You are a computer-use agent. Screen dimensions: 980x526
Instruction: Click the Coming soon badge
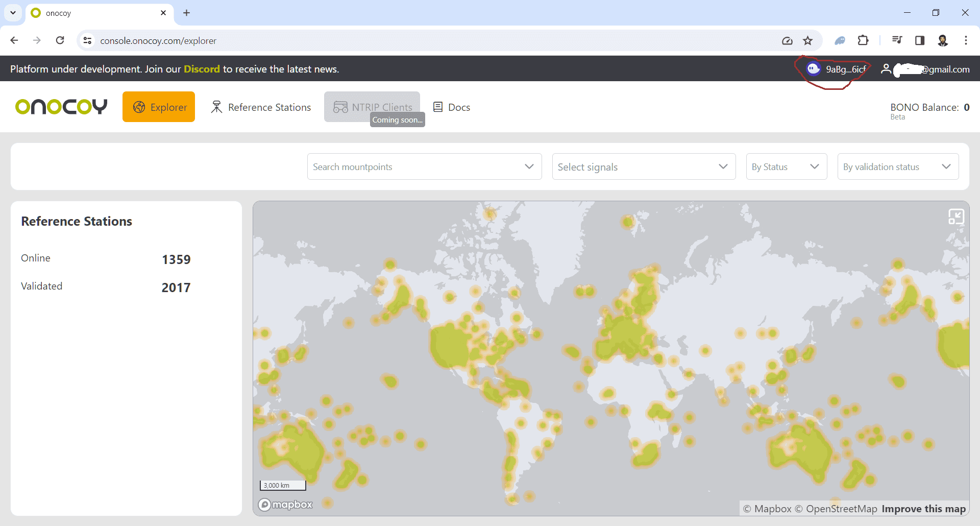(397, 120)
